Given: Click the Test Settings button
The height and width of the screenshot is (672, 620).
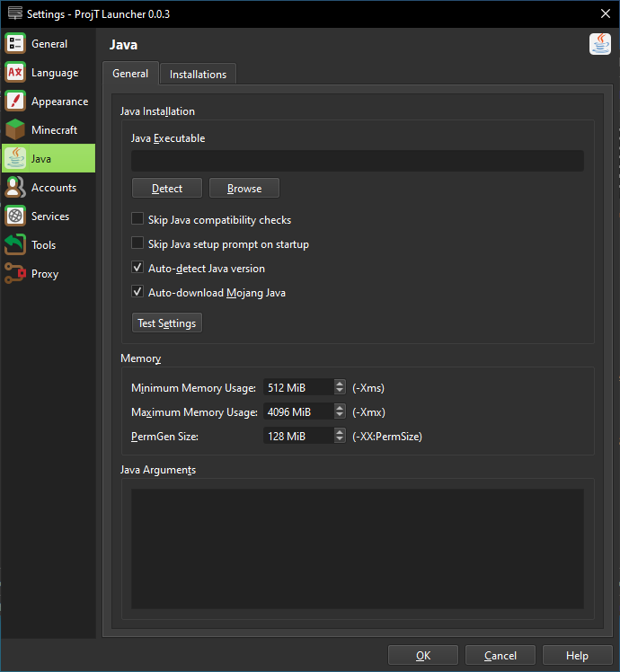Looking at the screenshot, I should pyautogui.click(x=167, y=323).
